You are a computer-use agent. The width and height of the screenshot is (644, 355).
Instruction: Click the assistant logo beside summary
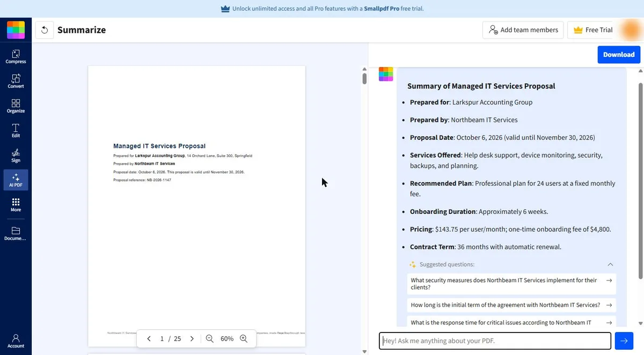coord(386,74)
